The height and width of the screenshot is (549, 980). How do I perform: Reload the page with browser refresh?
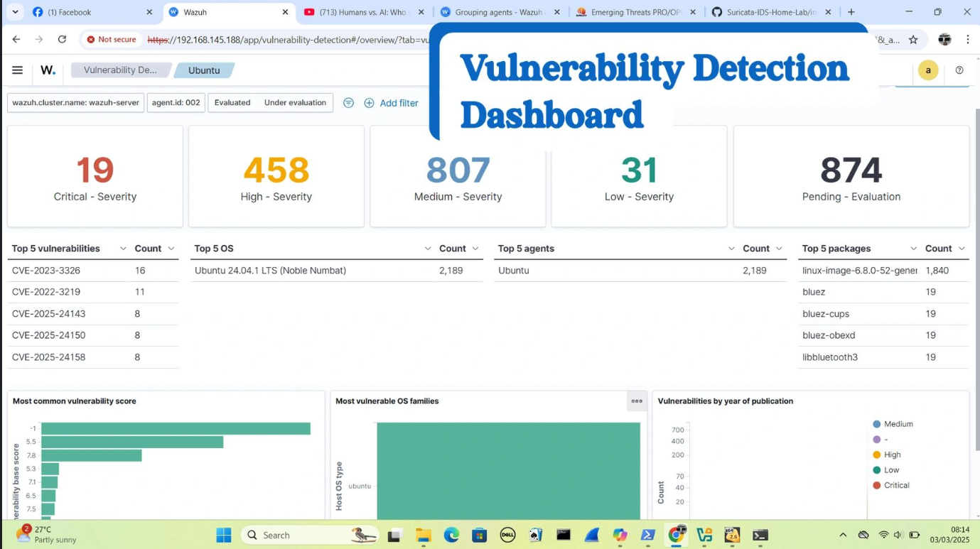[62, 40]
